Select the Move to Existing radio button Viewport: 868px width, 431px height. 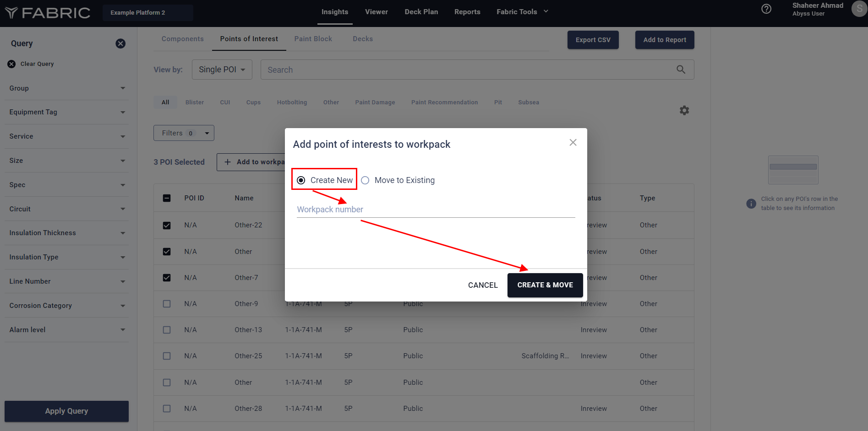(365, 180)
